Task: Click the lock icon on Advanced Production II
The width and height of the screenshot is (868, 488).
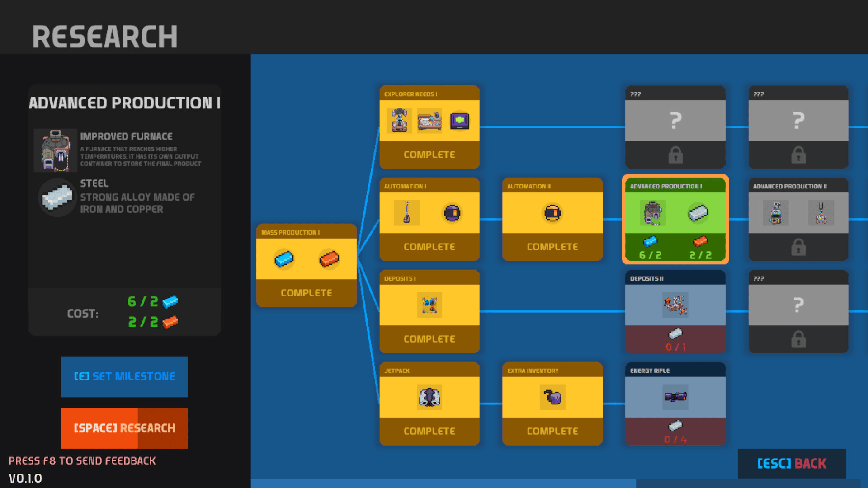Action: (798, 247)
